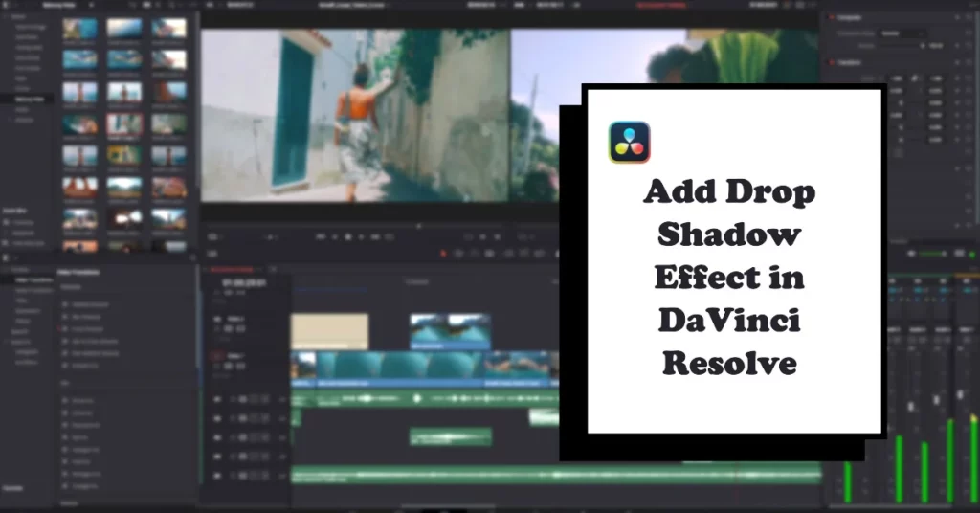
Task: Select the first thumbnail in the media pool
Action: (80, 28)
